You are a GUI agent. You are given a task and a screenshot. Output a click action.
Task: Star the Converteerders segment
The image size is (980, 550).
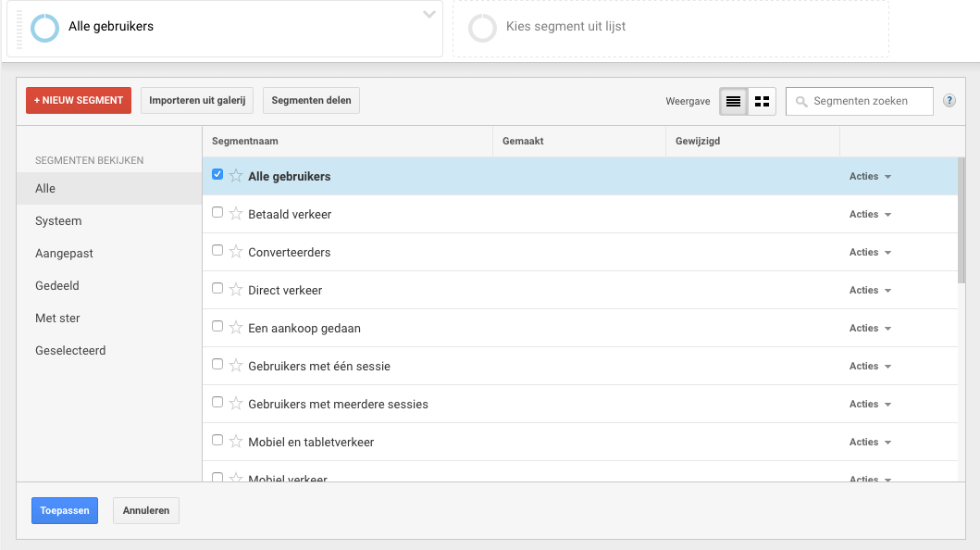(x=236, y=252)
